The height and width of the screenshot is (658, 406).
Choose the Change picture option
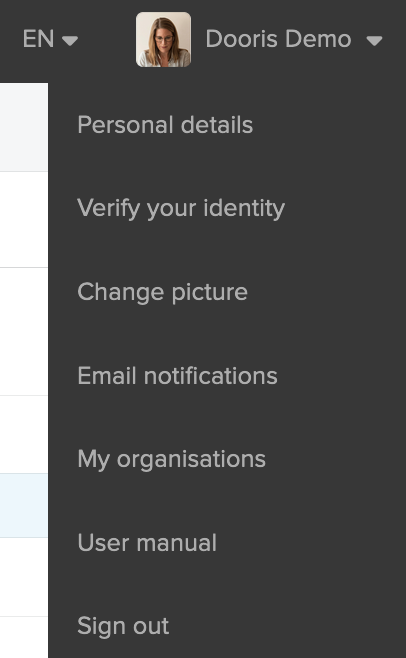click(162, 292)
